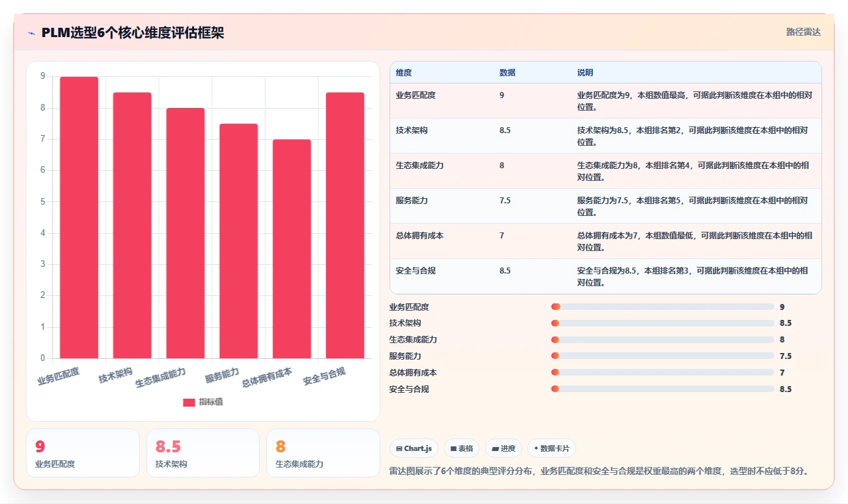
Task: Click the Chart.js tag chip
Action: (x=414, y=448)
